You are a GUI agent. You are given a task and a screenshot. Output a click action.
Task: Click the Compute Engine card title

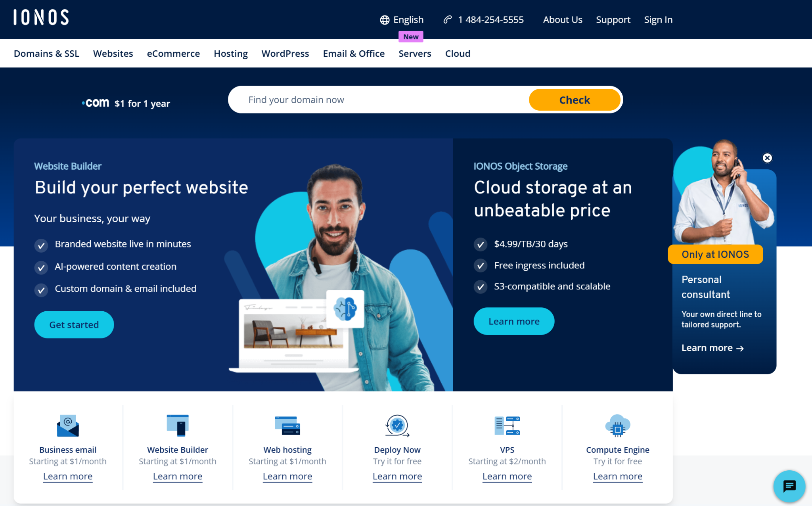pyautogui.click(x=618, y=450)
